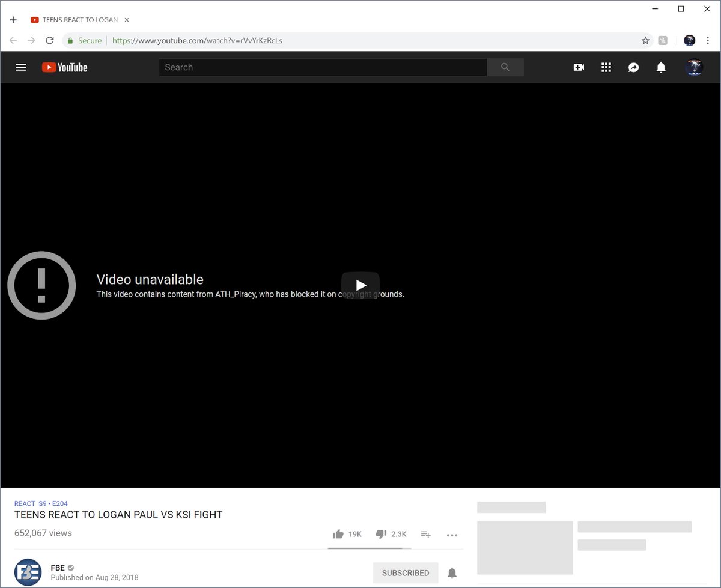Open the upload video camera icon
Screen dimensions: 721x588
coord(579,67)
